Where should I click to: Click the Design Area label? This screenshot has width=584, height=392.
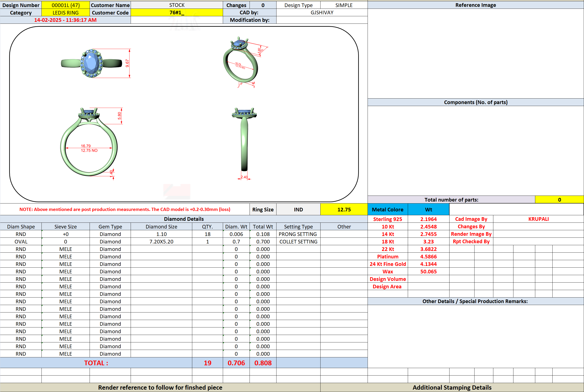pyautogui.click(x=388, y=286)
